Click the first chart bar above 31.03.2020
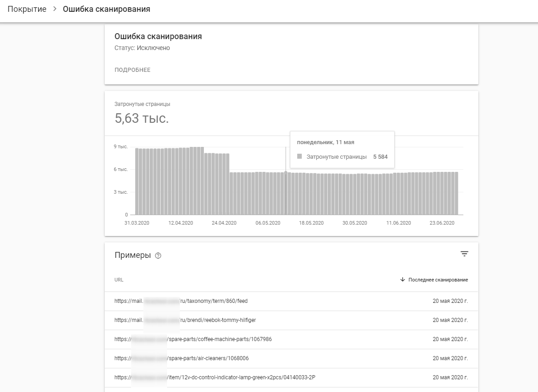Image resolution: width=538 pixels, height=392 pixels. (137, 182)
